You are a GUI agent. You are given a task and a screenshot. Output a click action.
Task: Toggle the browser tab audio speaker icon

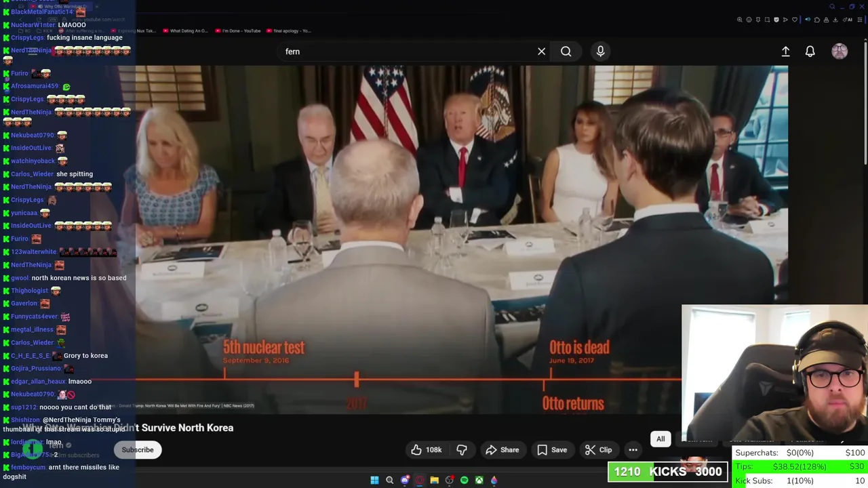(x=808, y=20)
